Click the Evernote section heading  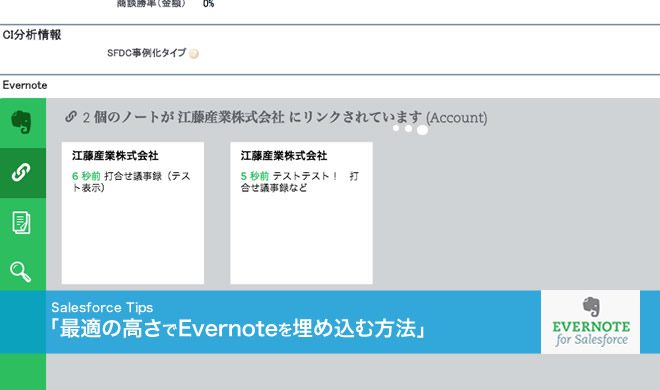25,85
